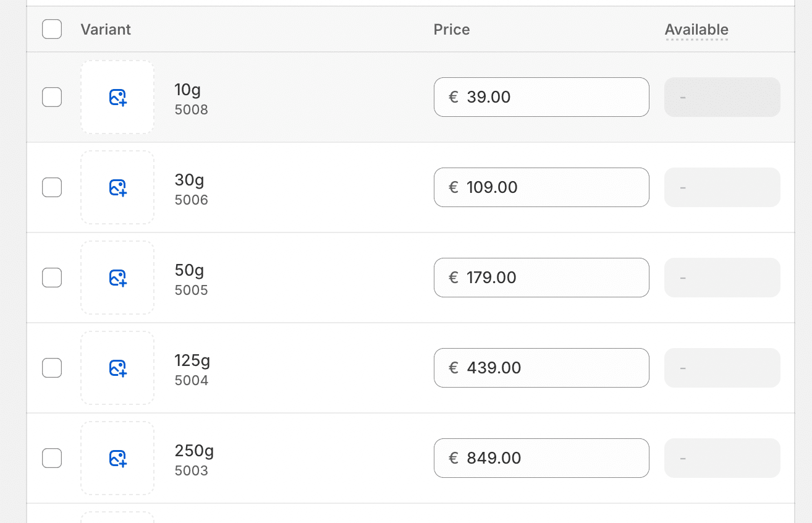Add an image for the 30g variant
This screenshot has height=523, width=812.
click(x=117, y=187)
